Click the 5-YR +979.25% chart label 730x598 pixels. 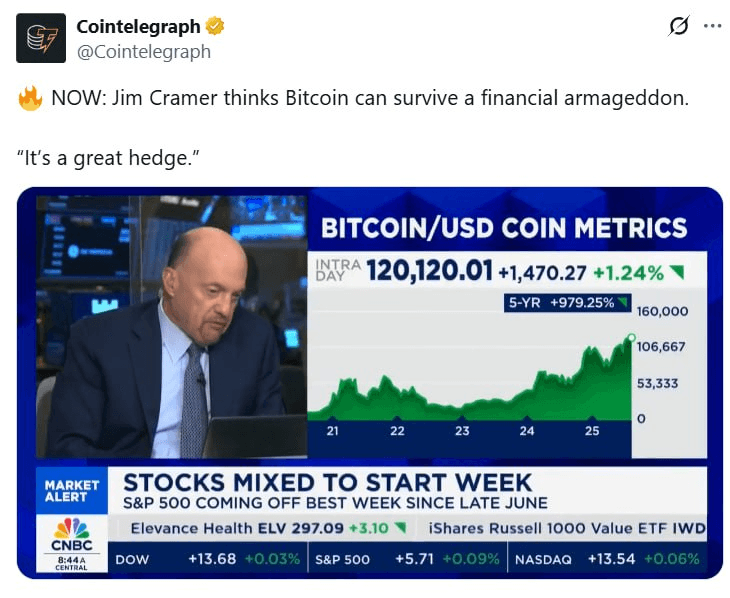[568, 303]
